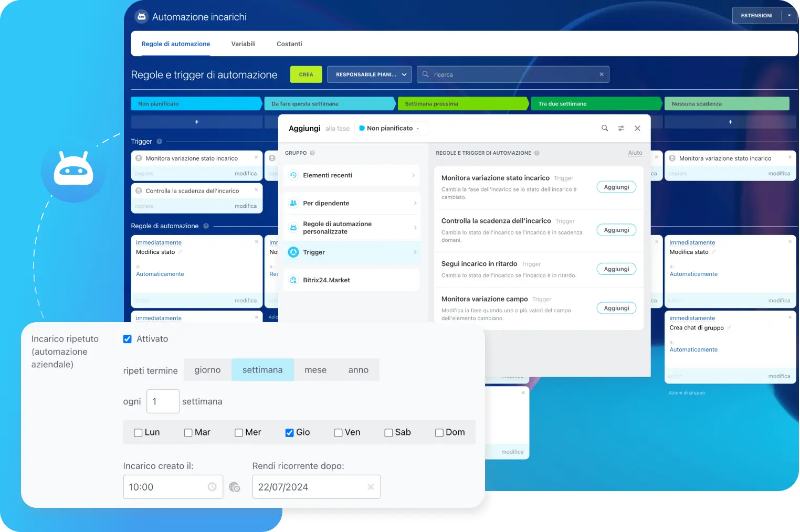Image resolution: width=800 pixels, height=532 pixels.
Task: Check the Sab day checkbox
Action: pos(389,433)
